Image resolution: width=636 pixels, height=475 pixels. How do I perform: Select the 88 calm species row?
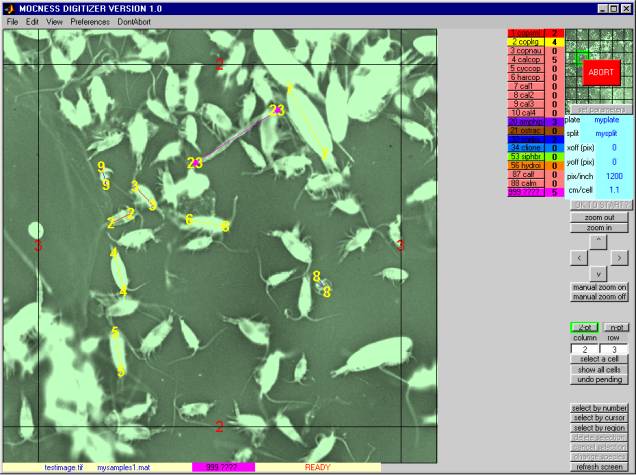point(526,183)
